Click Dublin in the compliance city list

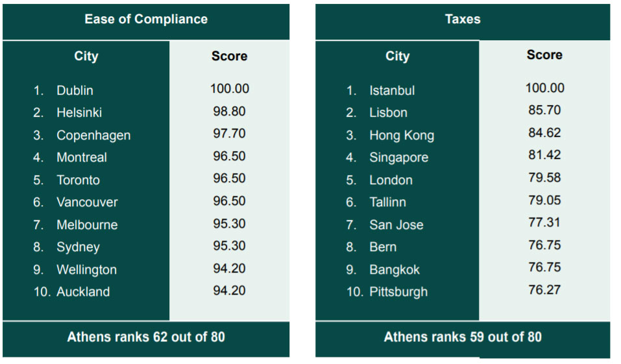75,90
